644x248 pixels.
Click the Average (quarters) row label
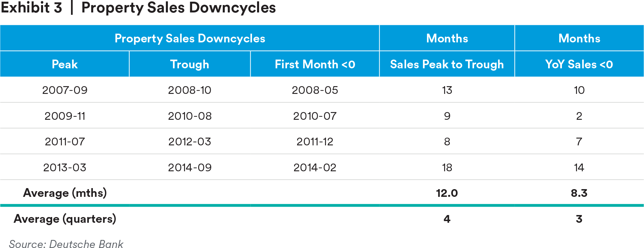(x=65, y=219)
